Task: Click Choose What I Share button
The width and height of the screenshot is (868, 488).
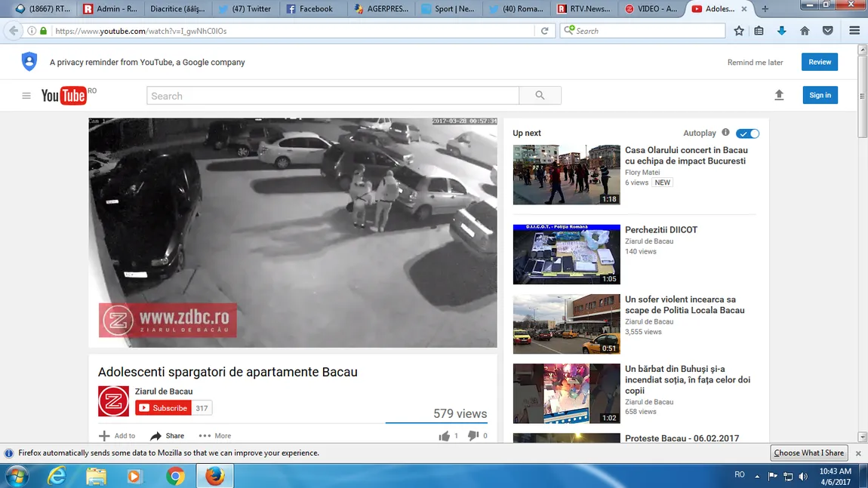Action: pyautogui.click(x=809, y=453)
